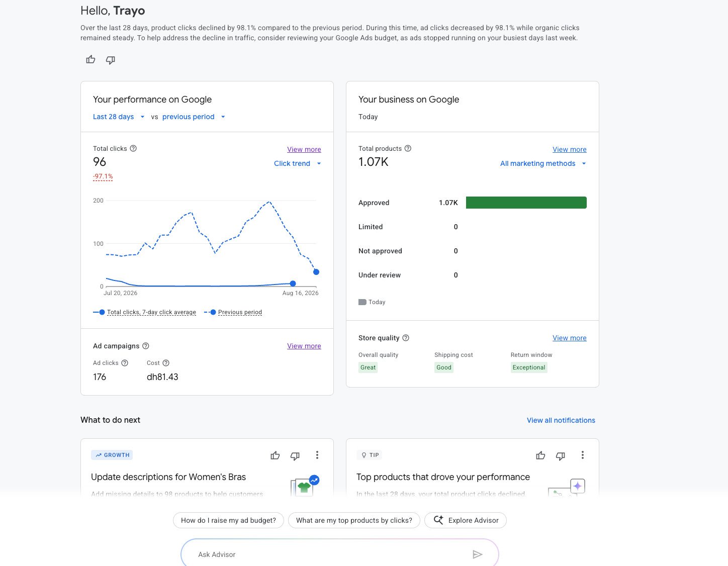This screenshot has width=728, height=566.
Task: Click the Great overall quality badge
Action: [x=368, y=367]
